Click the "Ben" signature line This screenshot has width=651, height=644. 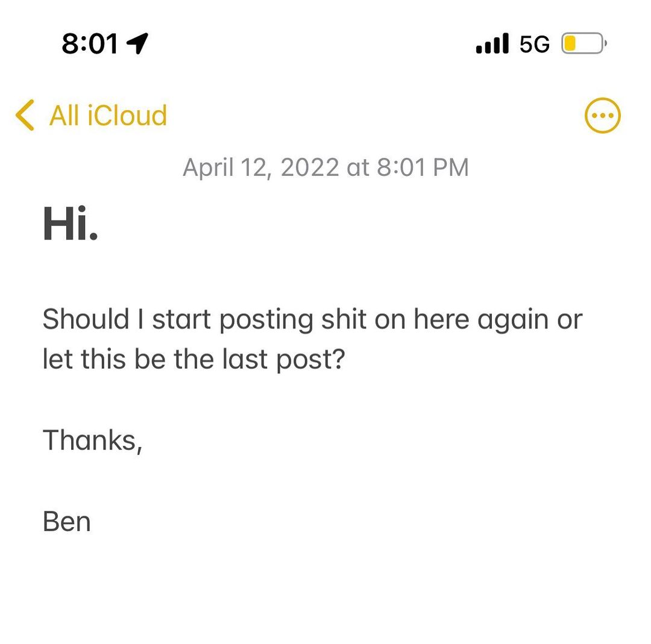(67, 521)
